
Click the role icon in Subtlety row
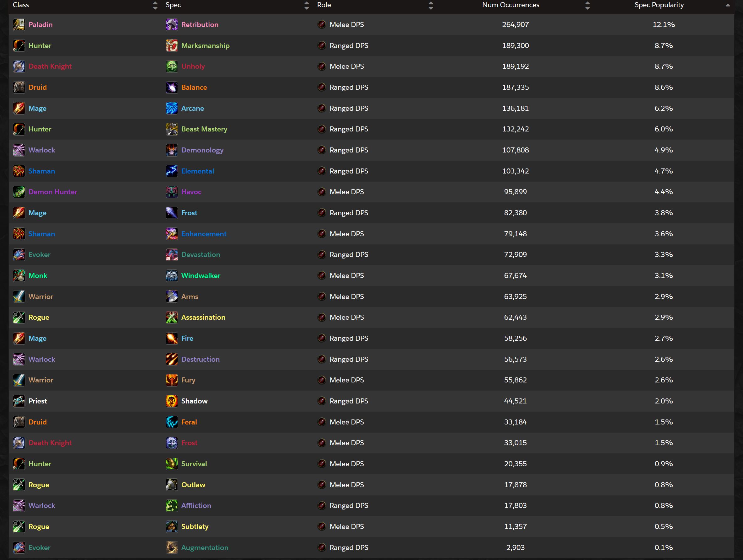click(x=322, y=526)
